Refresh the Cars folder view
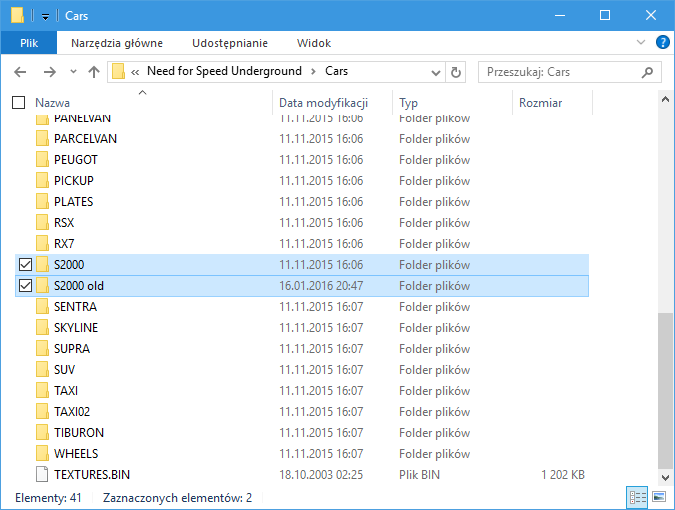 coord(457,72)
